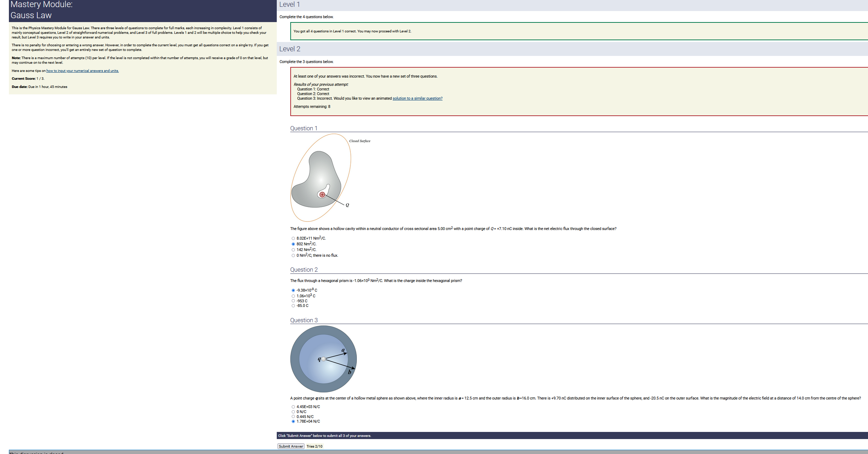Select the 1.06×10³ C answer

[x=293, y=296]
